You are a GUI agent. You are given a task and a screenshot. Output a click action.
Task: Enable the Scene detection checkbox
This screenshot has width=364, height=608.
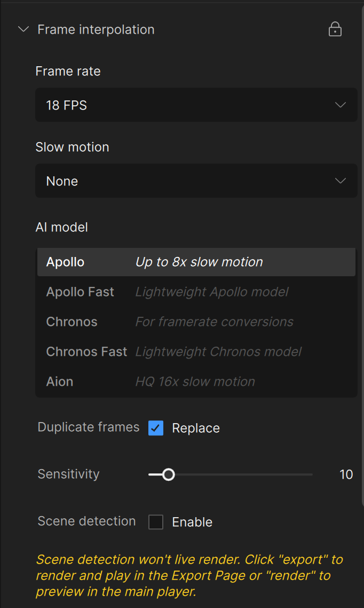click(156, 522)
